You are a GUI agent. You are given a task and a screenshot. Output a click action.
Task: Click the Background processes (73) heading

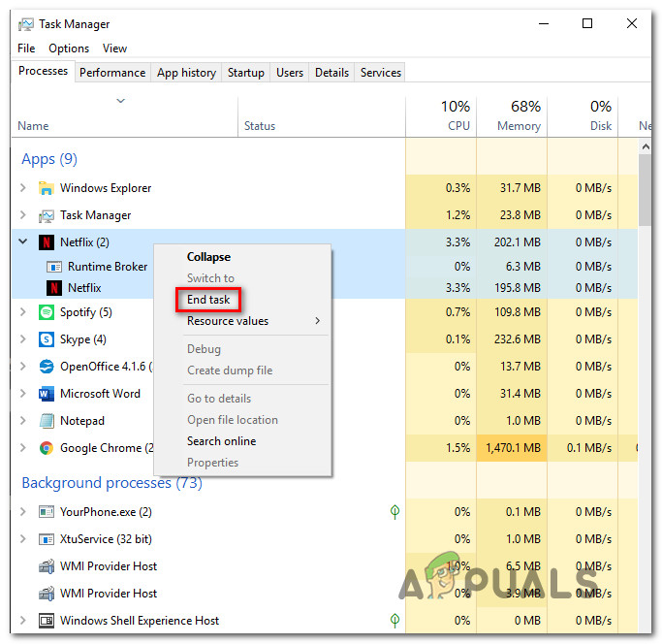pos(111,483)
